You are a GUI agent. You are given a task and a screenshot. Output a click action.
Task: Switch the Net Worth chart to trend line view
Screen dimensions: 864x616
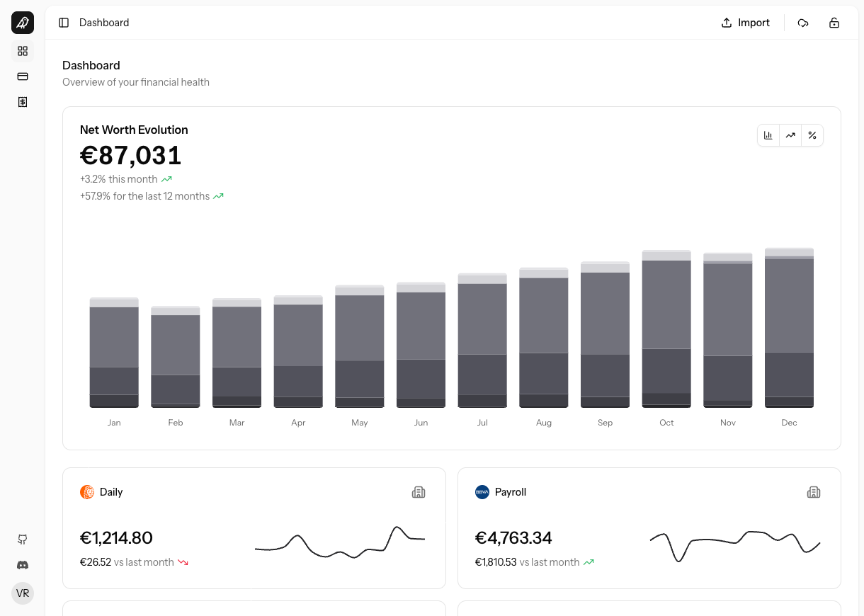pos(790,135)
